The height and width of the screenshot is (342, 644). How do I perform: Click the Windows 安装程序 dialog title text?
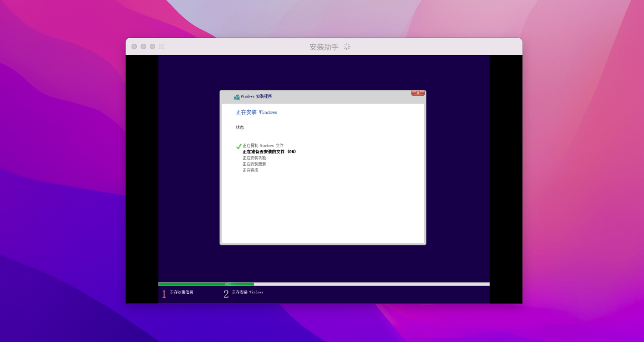pos(256,97)
